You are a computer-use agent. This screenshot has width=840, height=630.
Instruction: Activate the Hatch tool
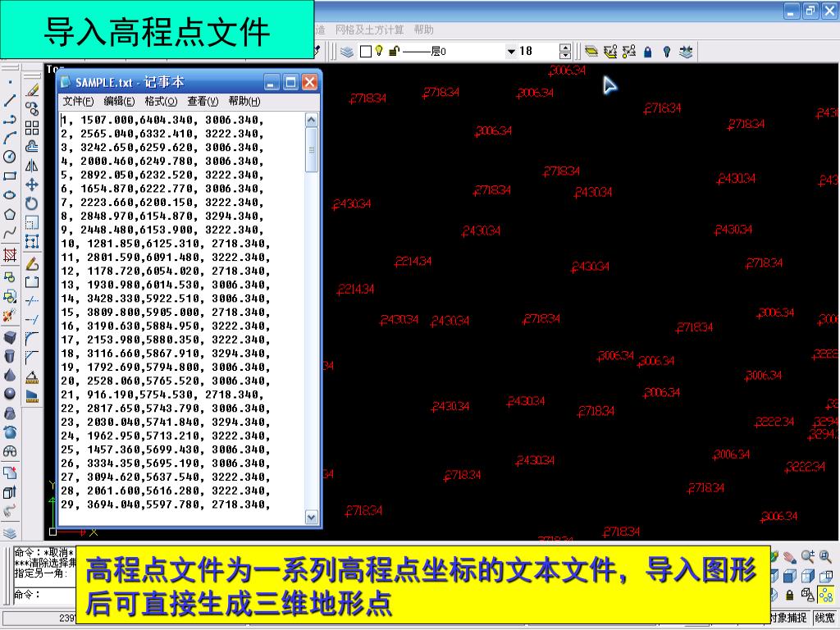(10, 254)
